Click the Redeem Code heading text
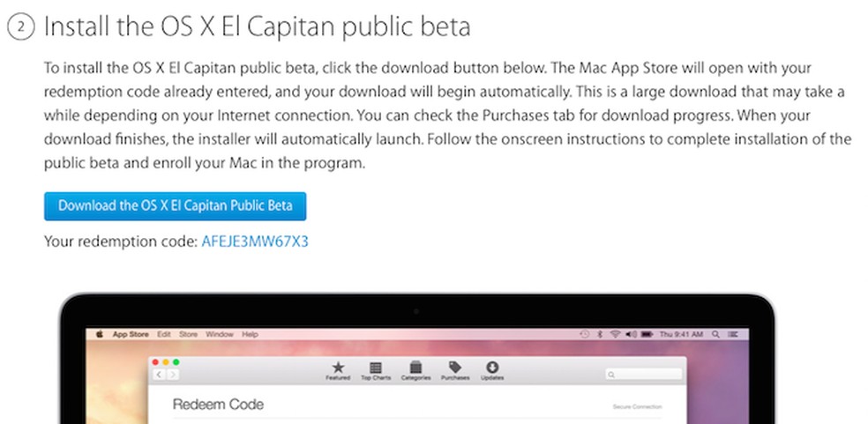Viewport: 868px width, 424px height. tap(218, 405)
